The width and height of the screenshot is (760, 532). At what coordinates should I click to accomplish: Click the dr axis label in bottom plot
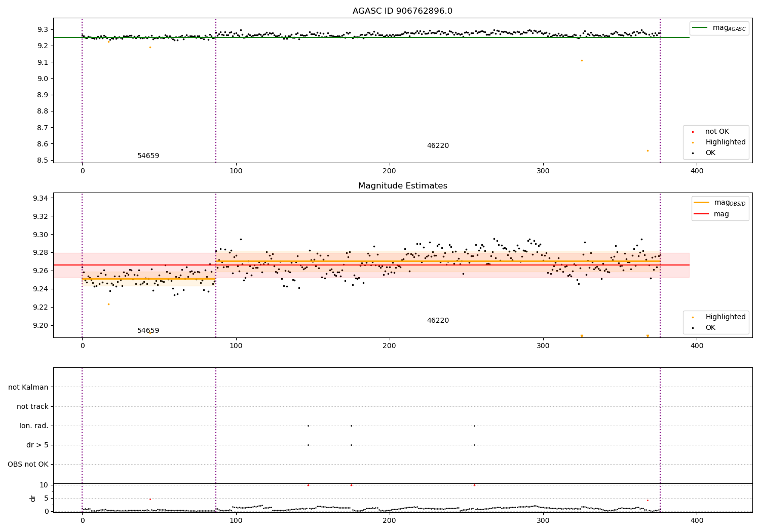(x=33, y=498)
